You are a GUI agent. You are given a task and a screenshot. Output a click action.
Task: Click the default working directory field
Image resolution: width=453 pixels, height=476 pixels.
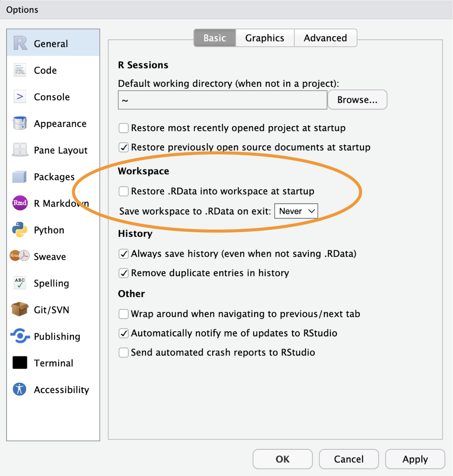[222, 100]
